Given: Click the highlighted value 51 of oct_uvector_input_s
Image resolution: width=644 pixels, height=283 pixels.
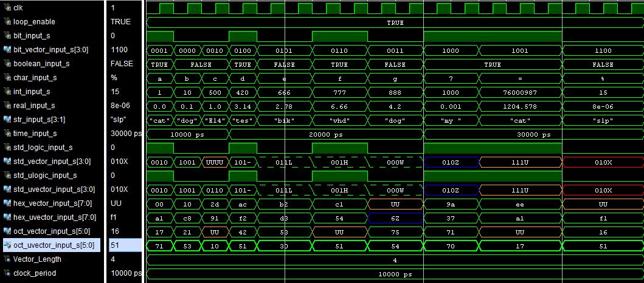Looking at the screenshot, I should pyautogui.click(x=116, y=245).
